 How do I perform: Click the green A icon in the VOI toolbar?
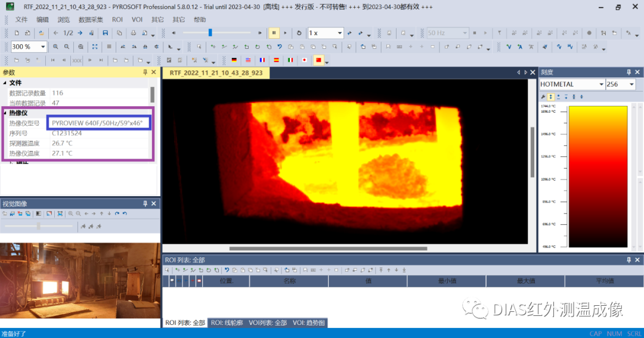click(x=520, y=47)
